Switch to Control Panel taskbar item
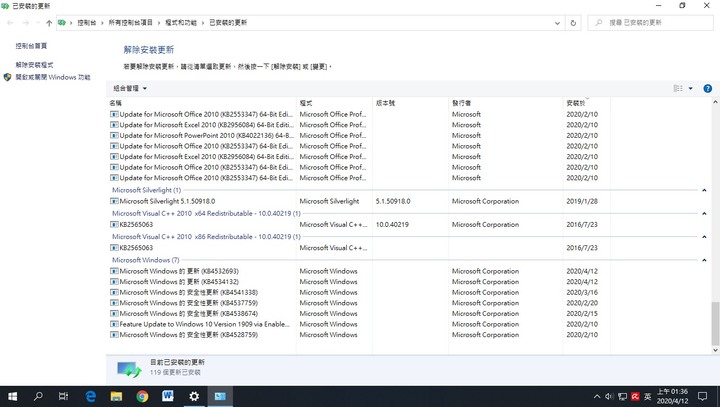The width and height of the screenshot is (720, 407). coord(220,396)
